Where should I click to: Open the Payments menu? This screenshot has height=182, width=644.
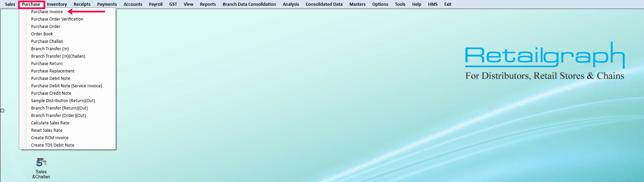pyautogui.click(x=107, y=4)
